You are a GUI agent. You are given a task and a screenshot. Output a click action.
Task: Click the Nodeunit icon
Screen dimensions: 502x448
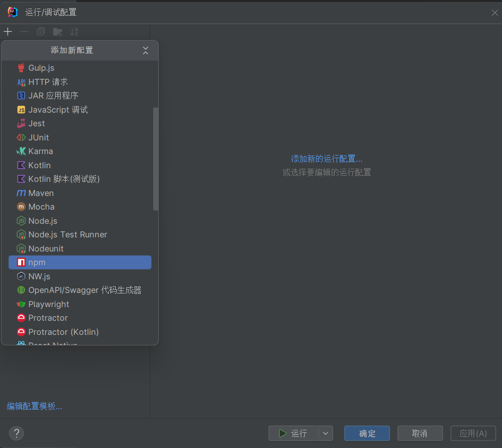21,249
